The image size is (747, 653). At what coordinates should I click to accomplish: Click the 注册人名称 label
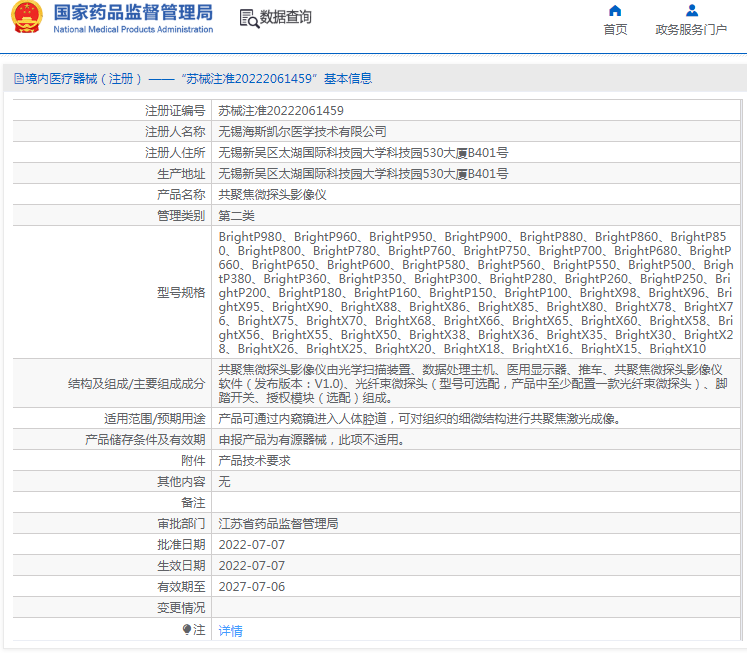point(175,132)
